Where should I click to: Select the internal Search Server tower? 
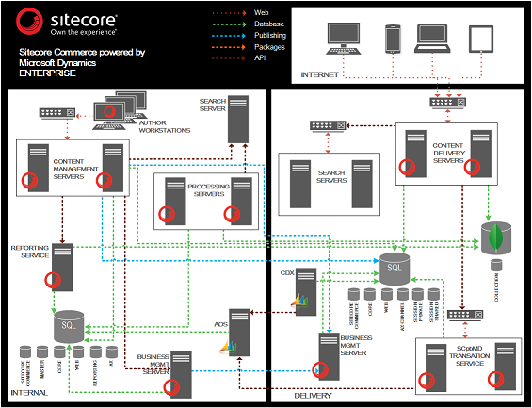(238, 119)
